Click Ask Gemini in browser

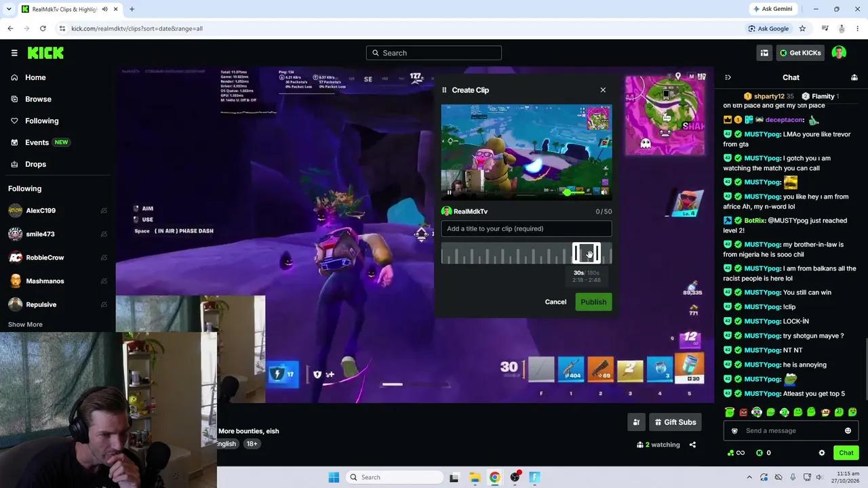tap(774, 9)
